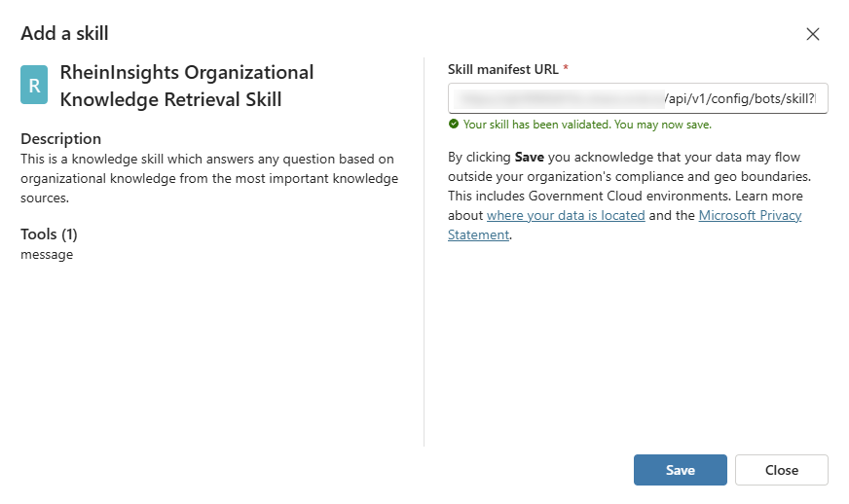Click the teal R skill icon
The height and width of the screenshot is (504, 849).
[34, 85]
